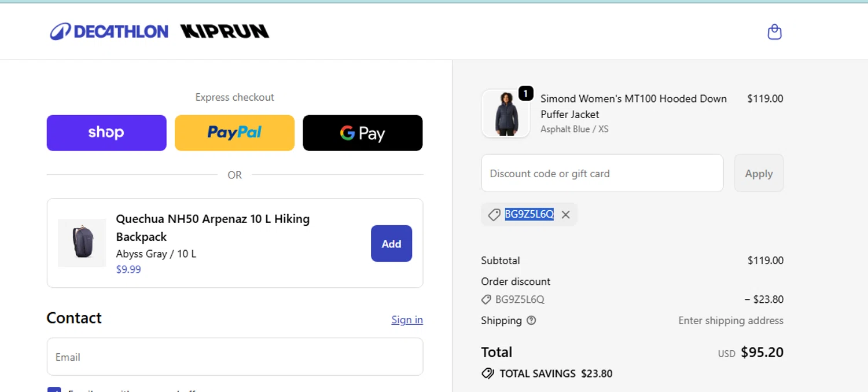Click the $9.99 backpack price

tap(128, 269)
